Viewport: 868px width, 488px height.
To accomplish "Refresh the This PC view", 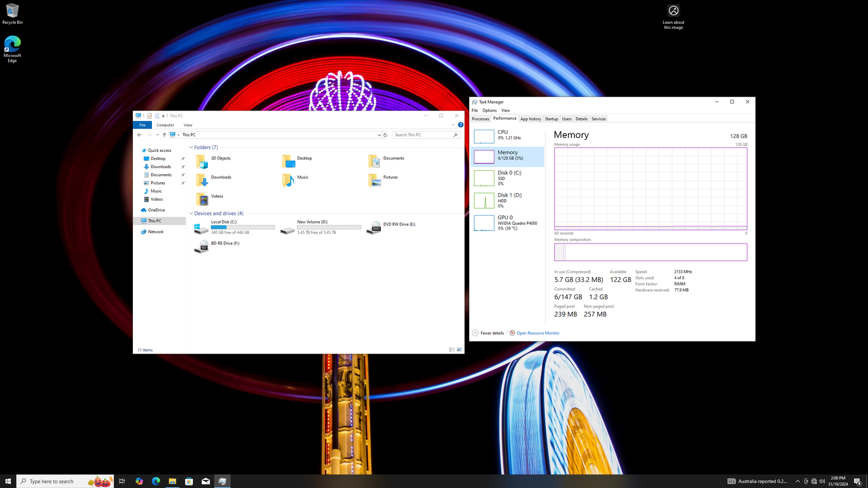I will (385, 135).
